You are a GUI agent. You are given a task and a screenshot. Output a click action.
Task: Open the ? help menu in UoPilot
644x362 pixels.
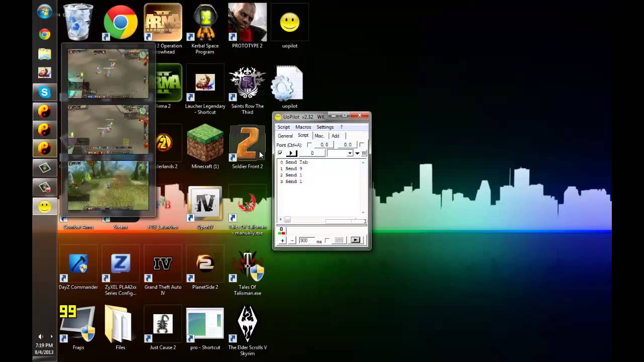341,127
